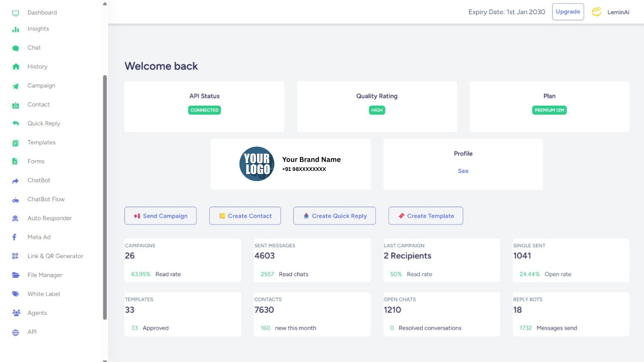
Task: Click the ChatBot Flow icon
Action: point(15,200)
